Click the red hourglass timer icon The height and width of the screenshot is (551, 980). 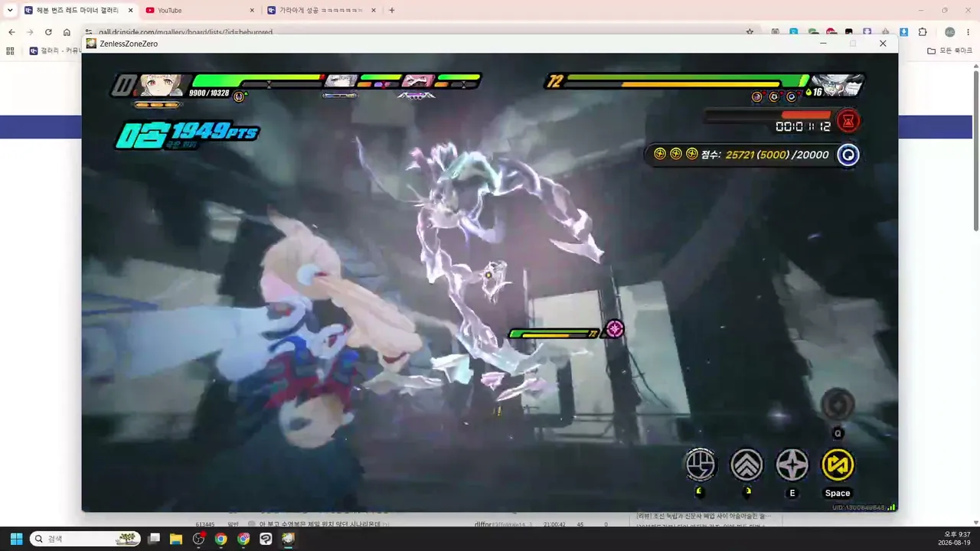848,120
